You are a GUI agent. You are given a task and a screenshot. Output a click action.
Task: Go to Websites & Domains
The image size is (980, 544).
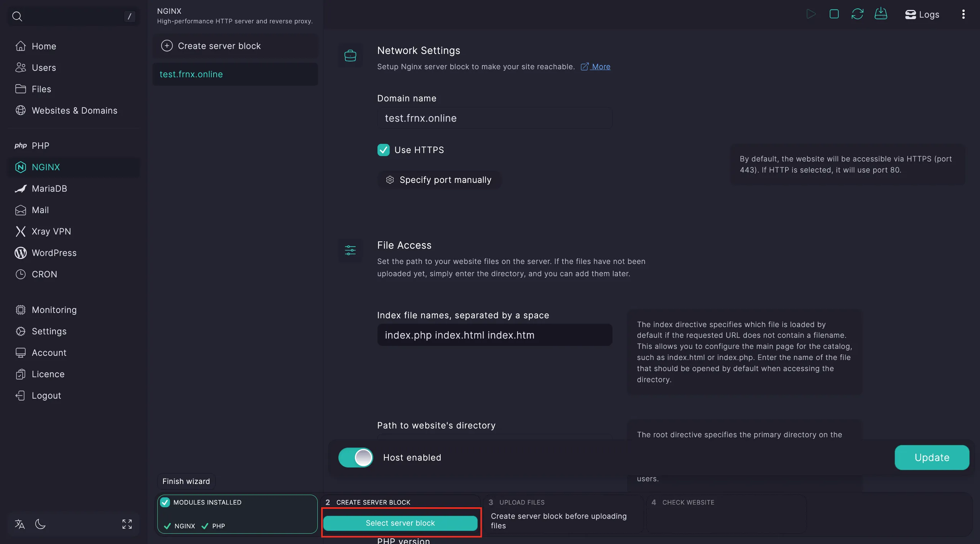pyautogui.click(x=74, y=111)
